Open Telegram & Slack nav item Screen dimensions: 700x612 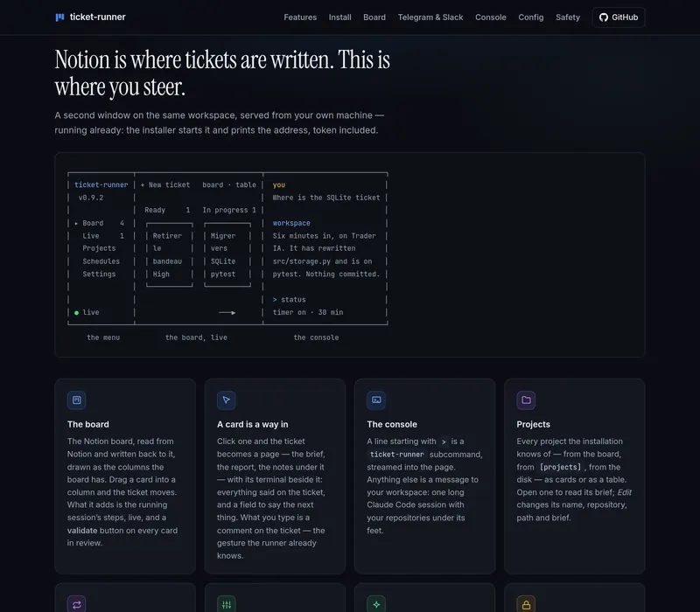[x=430, y=17]
